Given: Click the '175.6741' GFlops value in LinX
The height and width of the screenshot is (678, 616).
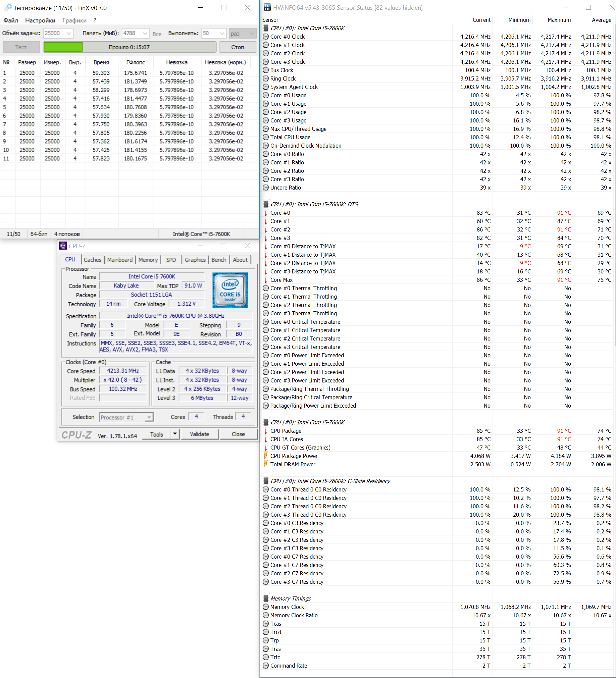Looking at the screenshot, I should (136, 73).
